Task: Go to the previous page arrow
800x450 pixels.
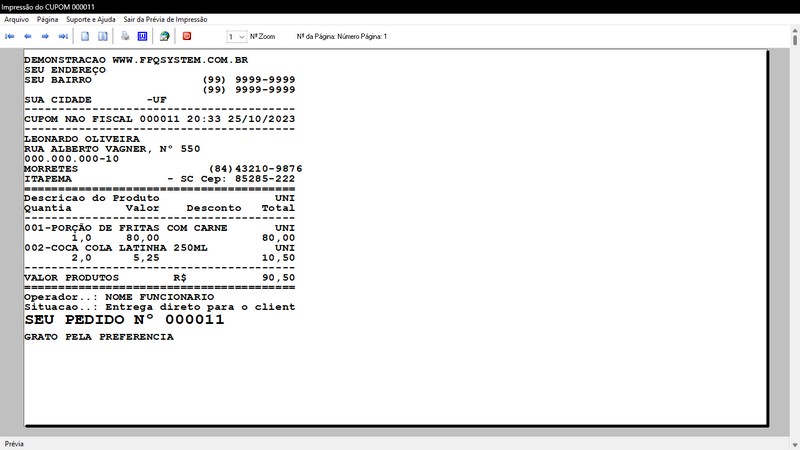Action: coord(28,36)
